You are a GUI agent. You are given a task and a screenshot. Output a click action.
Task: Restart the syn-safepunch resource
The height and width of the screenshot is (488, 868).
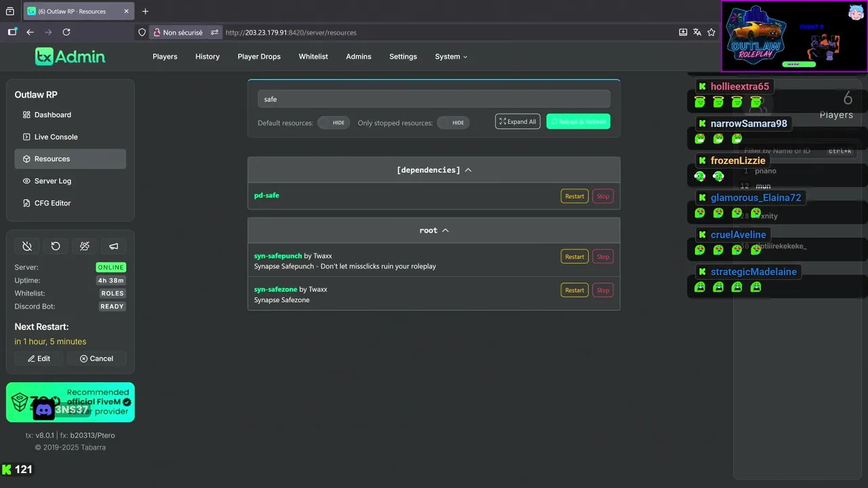pos(574,257)
